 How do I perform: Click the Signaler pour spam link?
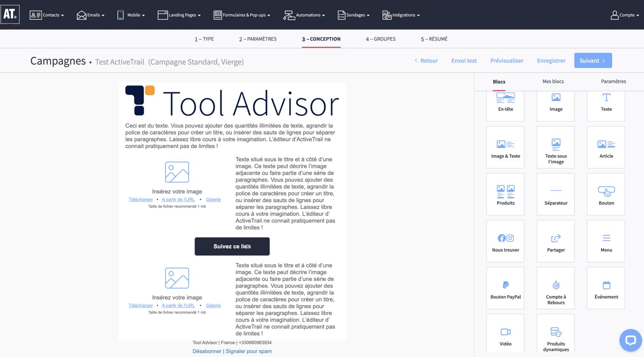[249, 351]
